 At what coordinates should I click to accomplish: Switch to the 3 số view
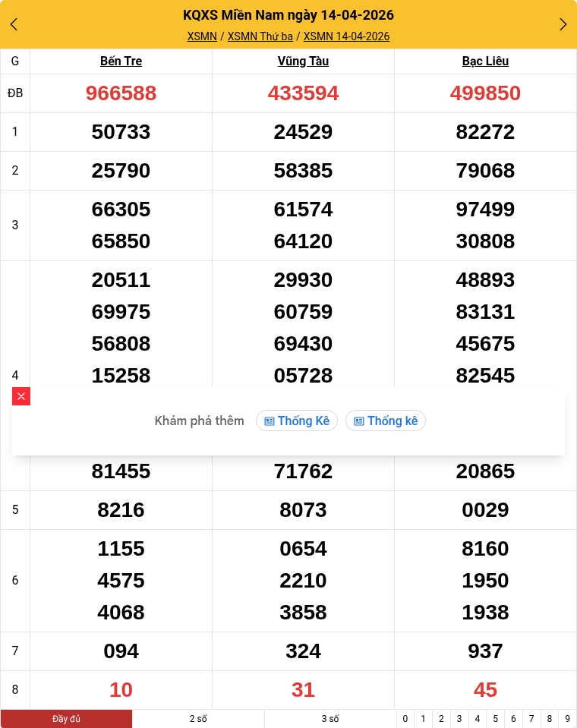330,719
